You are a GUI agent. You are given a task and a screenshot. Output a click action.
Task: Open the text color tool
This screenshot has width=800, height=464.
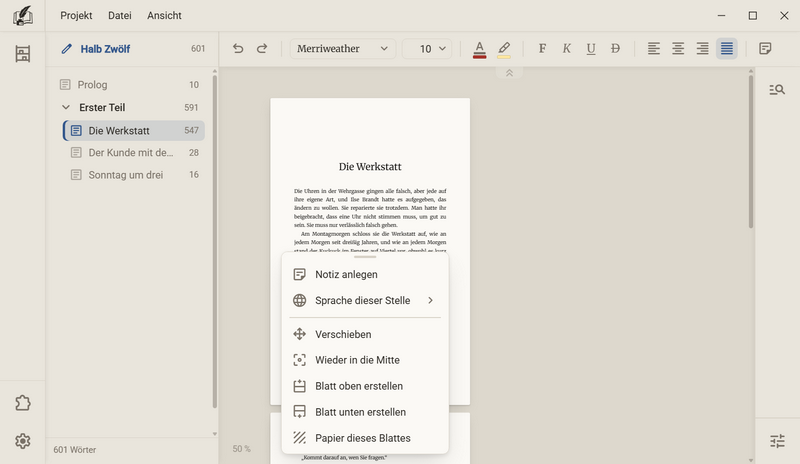coord(479,49)
